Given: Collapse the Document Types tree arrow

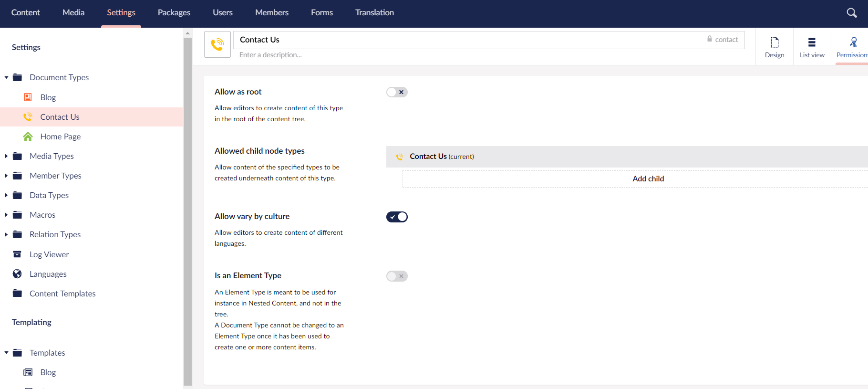Looking at the screenshot, I should click(x=6, y=77).
